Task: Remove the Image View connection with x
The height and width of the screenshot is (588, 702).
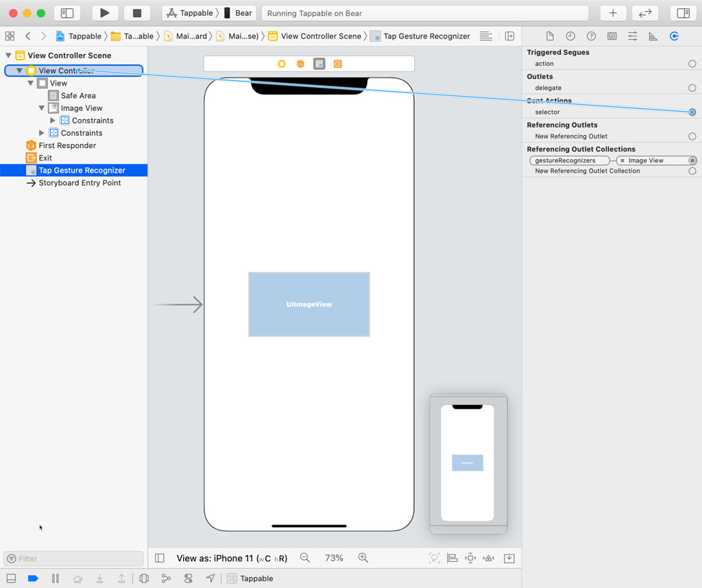Action: [x=622, y=160]
